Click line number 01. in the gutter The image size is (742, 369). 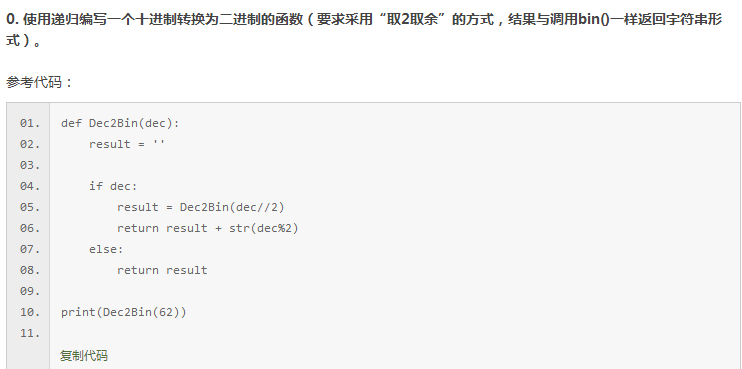coord(30,123)
